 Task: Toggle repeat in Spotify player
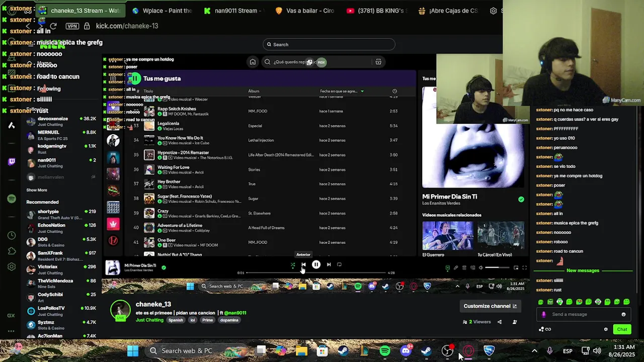point(339,264)
